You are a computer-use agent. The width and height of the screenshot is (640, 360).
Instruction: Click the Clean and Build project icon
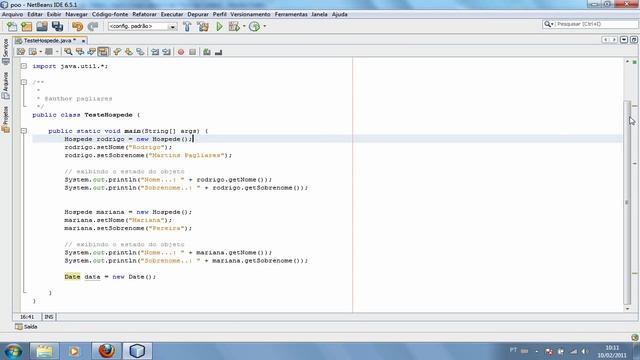203,27
